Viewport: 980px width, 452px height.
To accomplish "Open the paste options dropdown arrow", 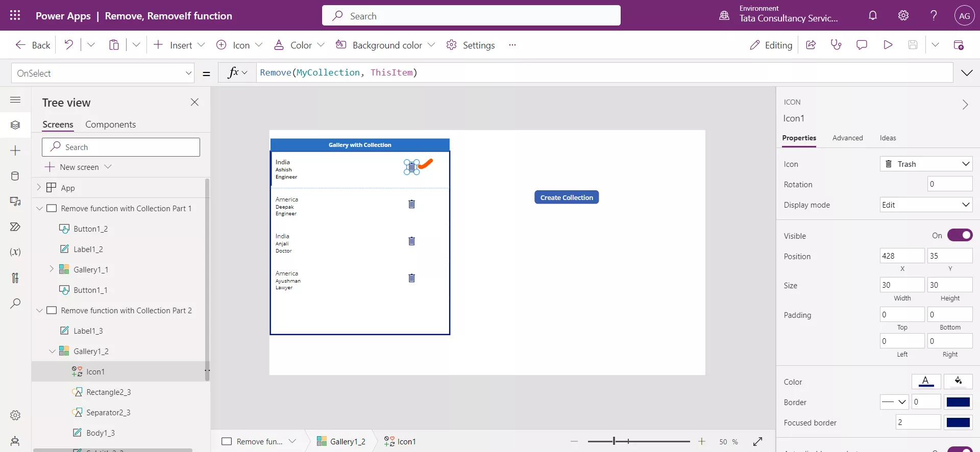I will pyautogui.click(x=136, y=45).
